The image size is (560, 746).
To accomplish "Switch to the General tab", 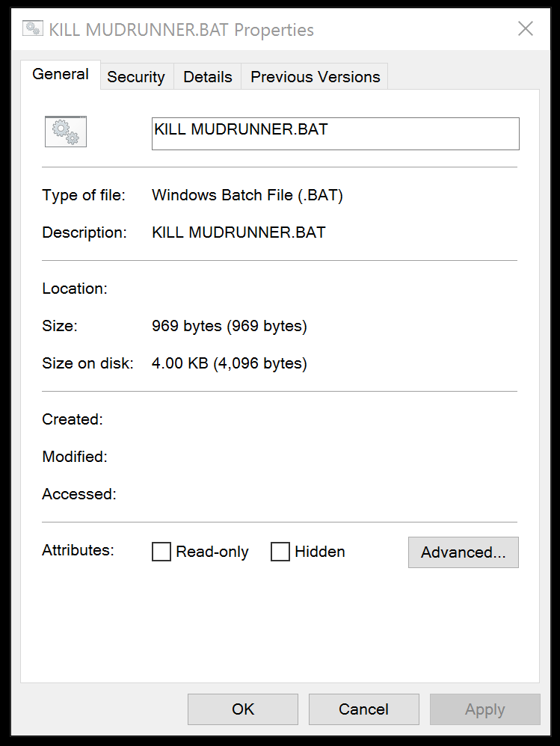I will coord(61,75).
